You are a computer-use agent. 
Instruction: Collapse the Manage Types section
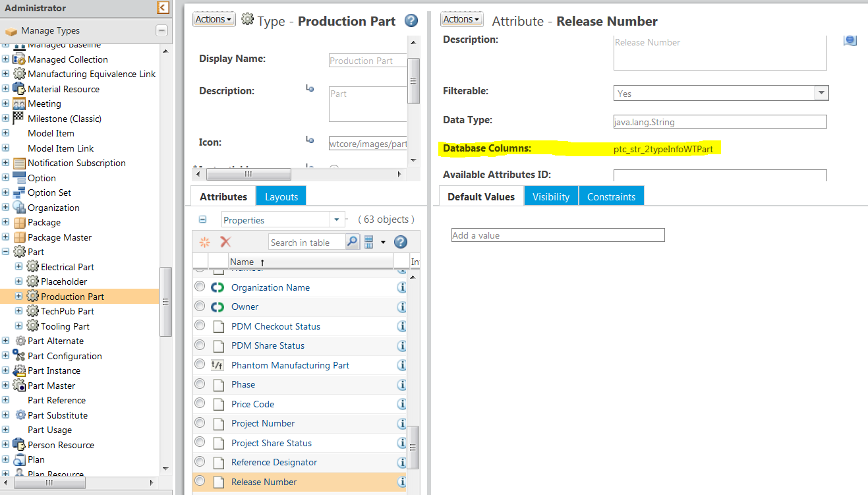(x=161, y=30)
